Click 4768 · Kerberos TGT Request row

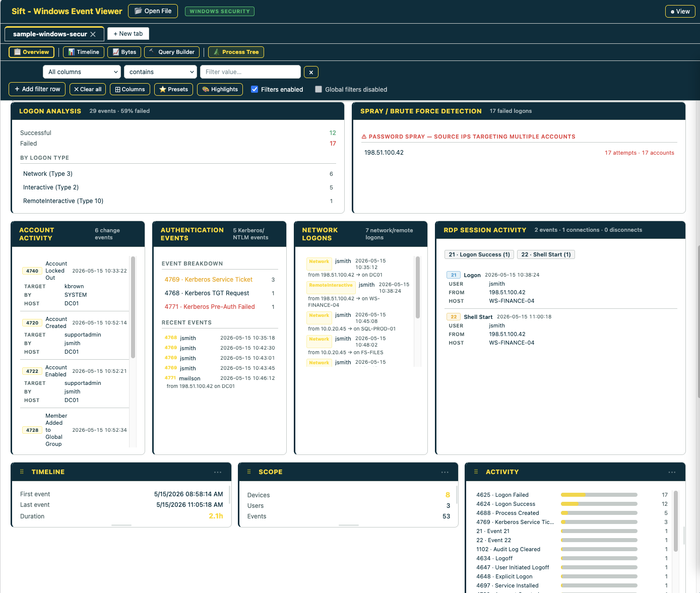click(x=220, y=293)
